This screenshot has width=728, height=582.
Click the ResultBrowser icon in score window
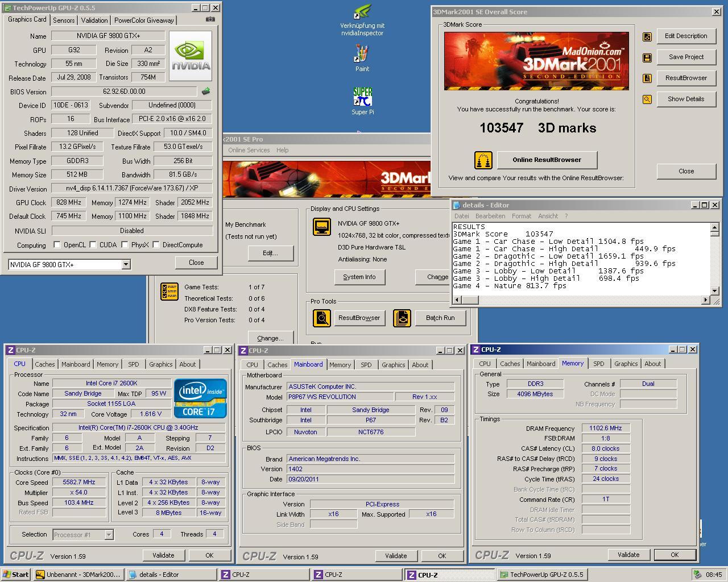pyautogui.click(x=647, y=78)
